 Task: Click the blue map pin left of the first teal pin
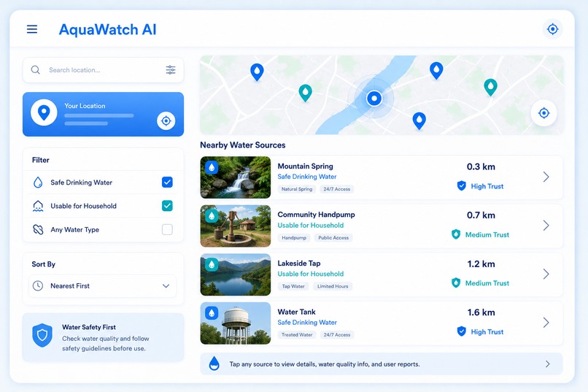257,72
